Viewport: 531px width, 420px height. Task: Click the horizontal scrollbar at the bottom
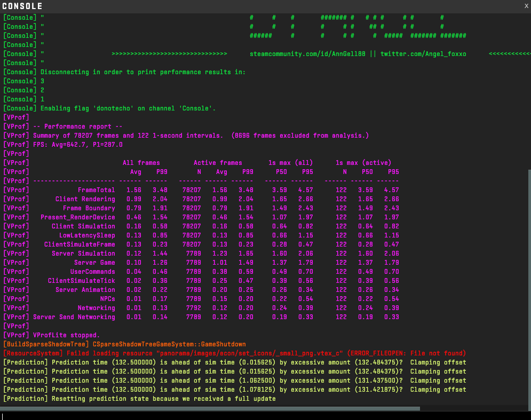point(210,408)
